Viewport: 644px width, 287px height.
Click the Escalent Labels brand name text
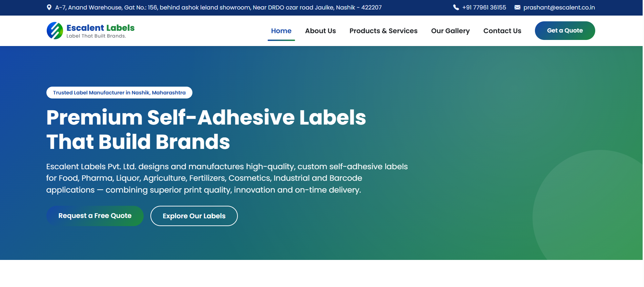pos(101,28)
